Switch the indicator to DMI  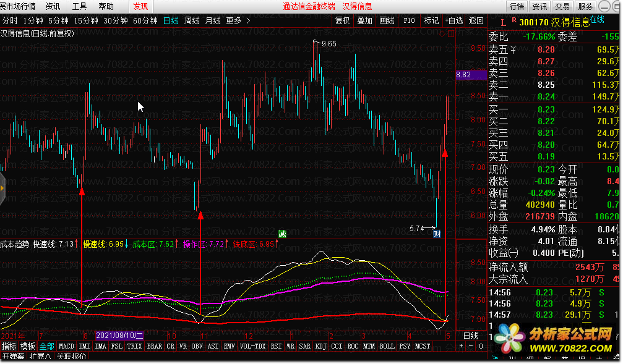point(85,346)
